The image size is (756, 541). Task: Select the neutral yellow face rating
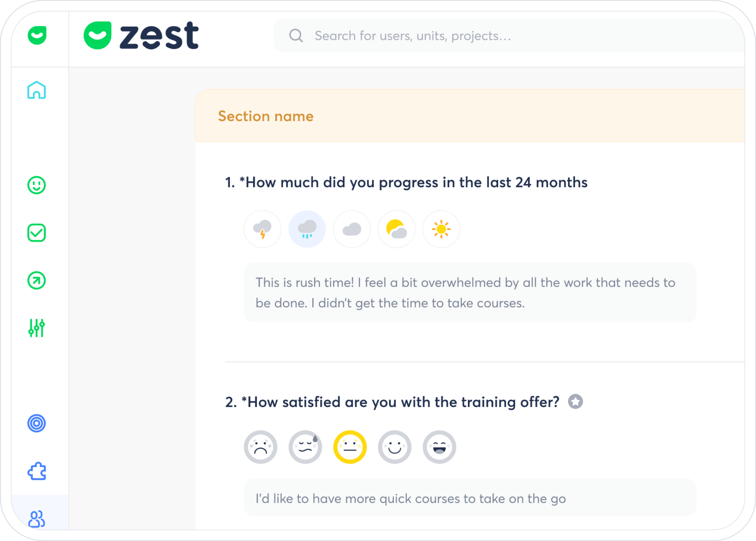click(350, 447)
